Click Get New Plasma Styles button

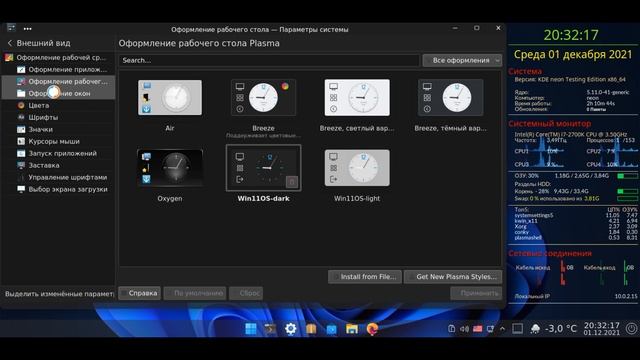(453, 277)
